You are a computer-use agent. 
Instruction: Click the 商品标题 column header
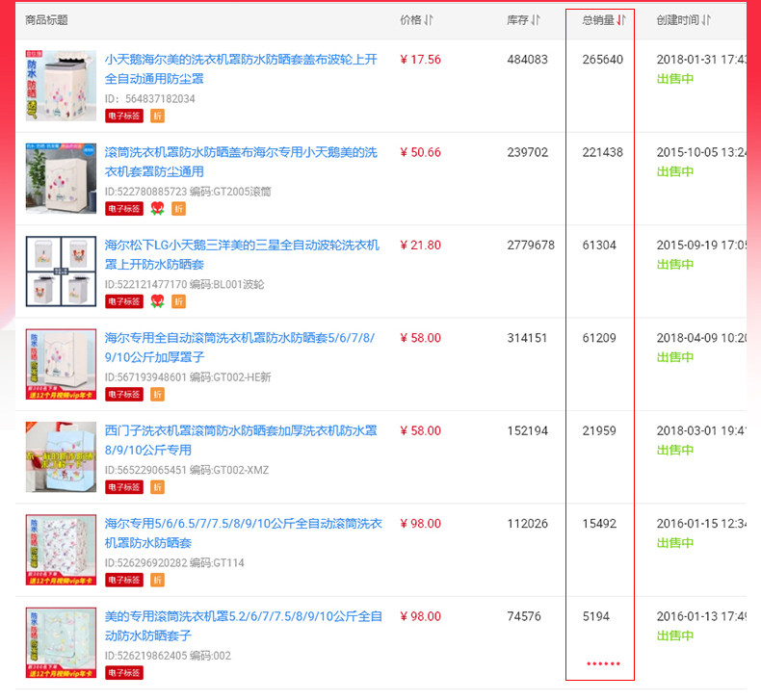click(x=46, y=20)
